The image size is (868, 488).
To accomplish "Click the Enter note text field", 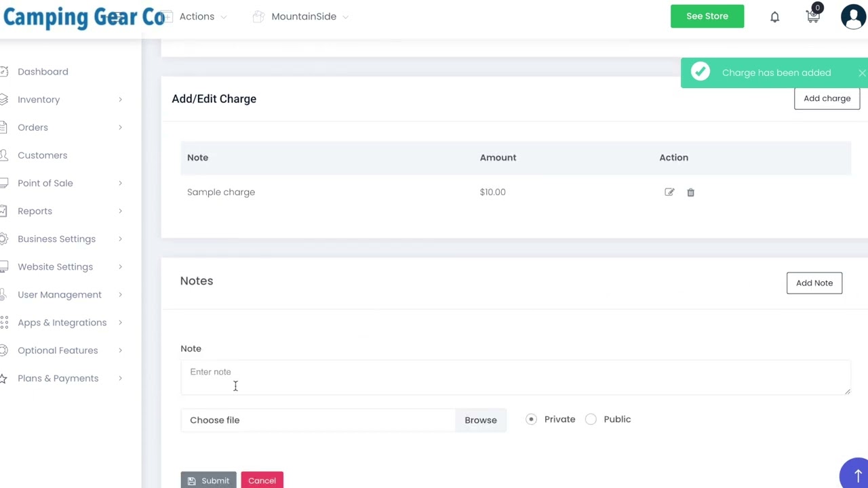I will pos(515,378).
